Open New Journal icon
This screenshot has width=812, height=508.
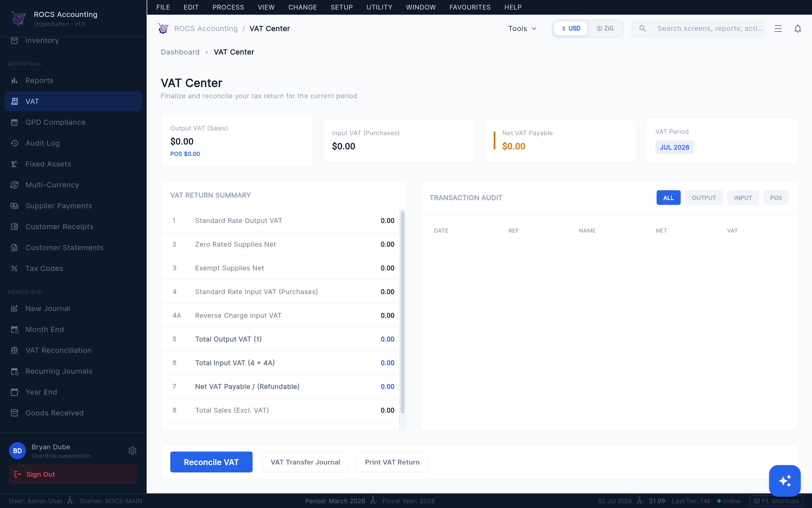point(14,308)
